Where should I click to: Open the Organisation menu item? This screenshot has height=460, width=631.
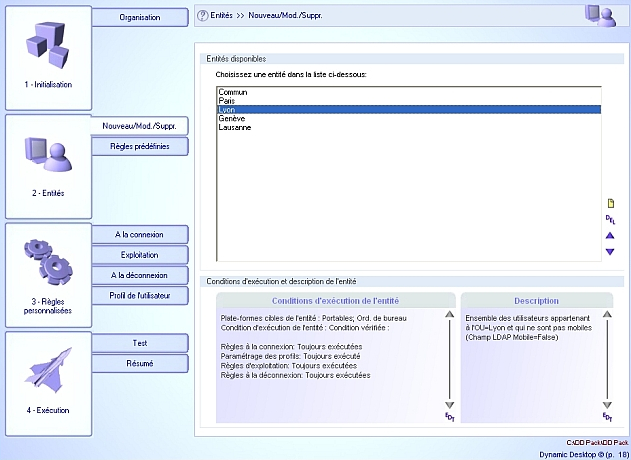click(x=140, y=17)
